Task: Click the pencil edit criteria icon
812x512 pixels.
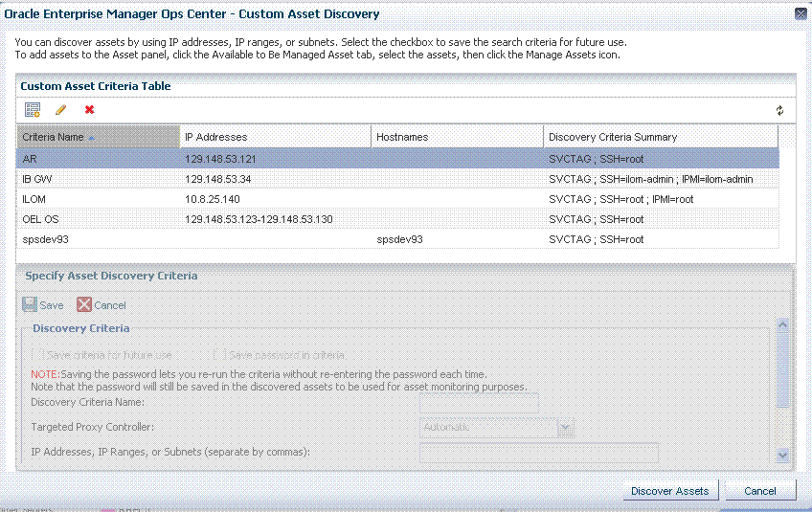Action: click(x=60, y=110)
